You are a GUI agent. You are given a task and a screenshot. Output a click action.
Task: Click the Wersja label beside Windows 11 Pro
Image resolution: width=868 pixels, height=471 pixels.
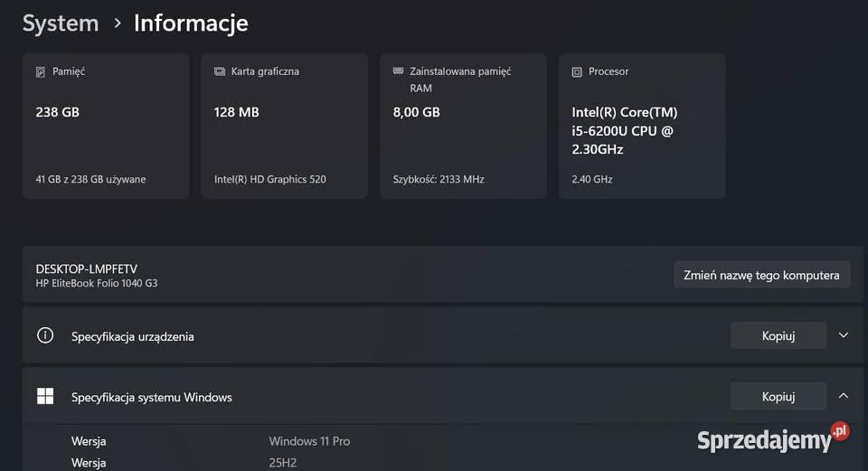click(89, 441)
